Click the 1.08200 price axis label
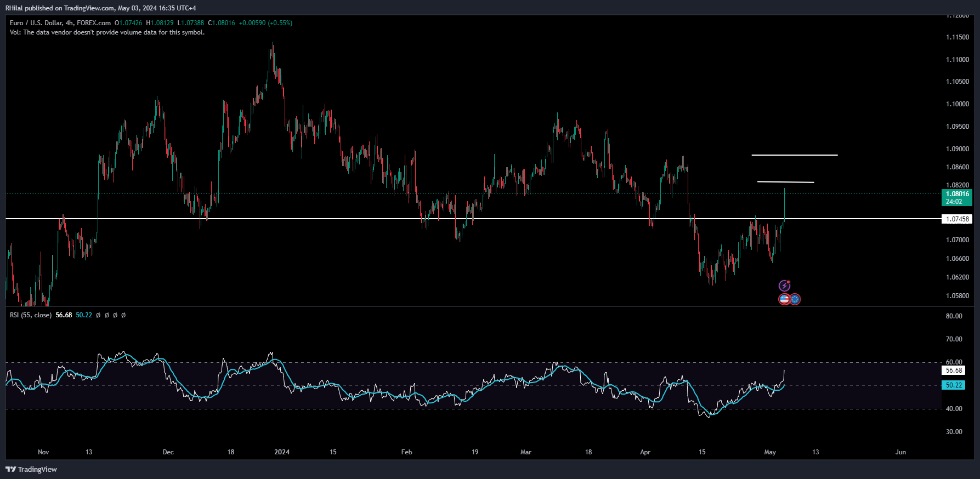 pyautogui.click(x=958, y=185)
